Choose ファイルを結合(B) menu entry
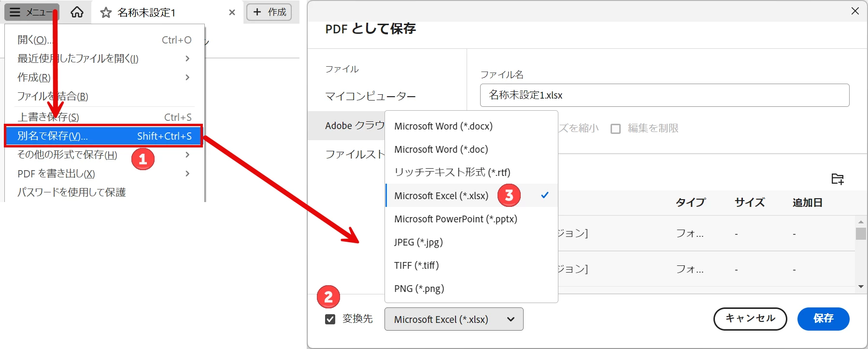Viewport: 868px width, 349px height. coord(104,96)
